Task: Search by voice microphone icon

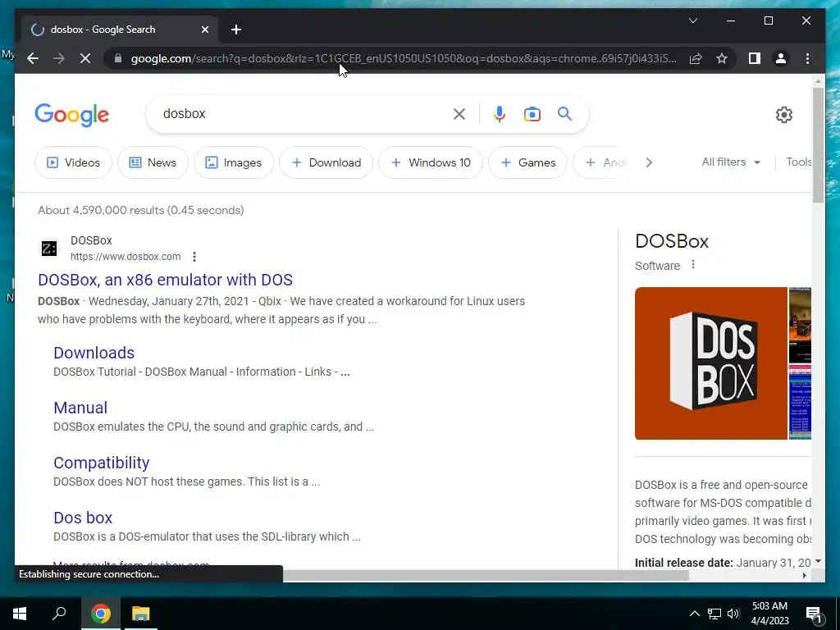Action: (500, 114)
